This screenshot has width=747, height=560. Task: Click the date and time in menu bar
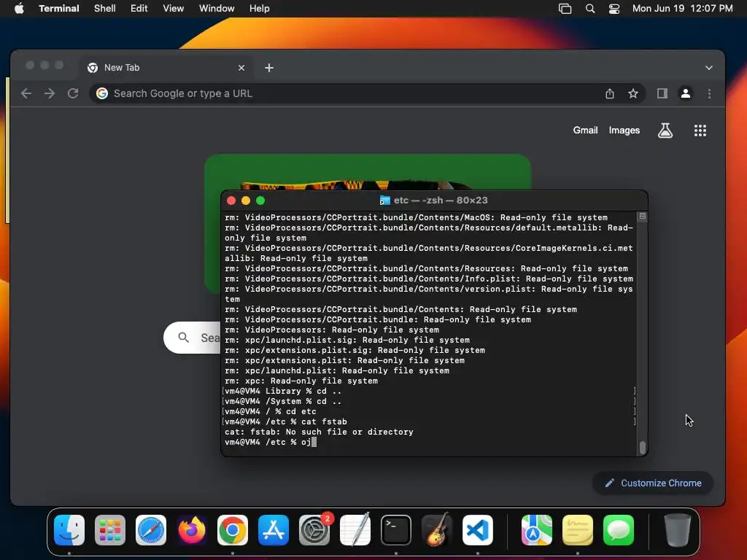[x=683, y=9]
